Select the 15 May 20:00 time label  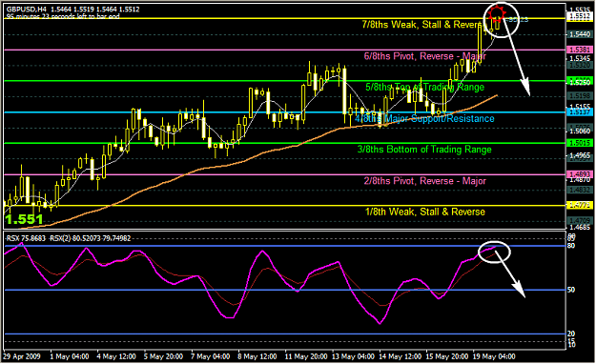(x=447, y=356)
